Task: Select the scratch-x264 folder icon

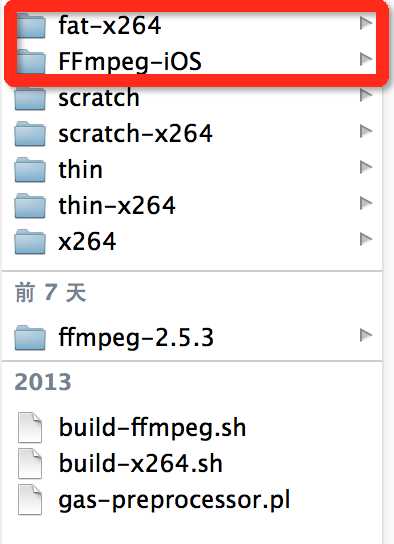Action: click(30, 134)
